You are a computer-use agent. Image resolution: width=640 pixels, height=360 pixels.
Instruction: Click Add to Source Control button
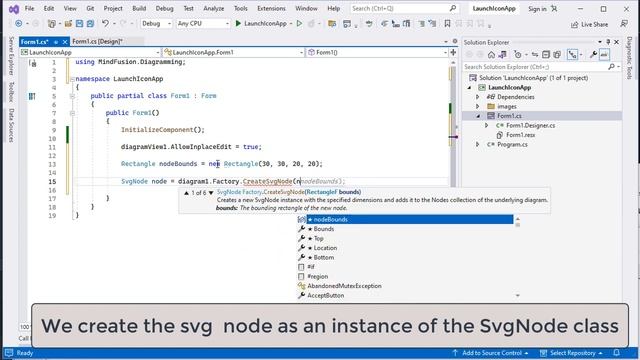point(490,353)
